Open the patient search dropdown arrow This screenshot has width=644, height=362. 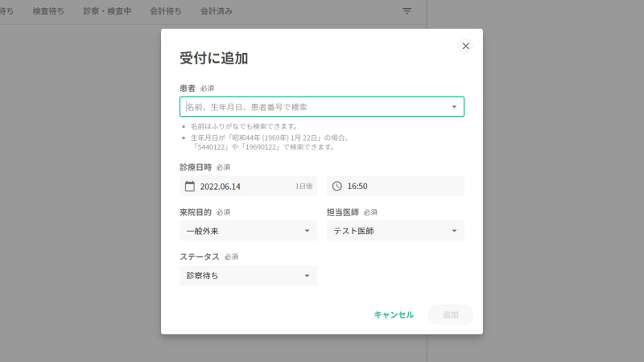point(454,107)
